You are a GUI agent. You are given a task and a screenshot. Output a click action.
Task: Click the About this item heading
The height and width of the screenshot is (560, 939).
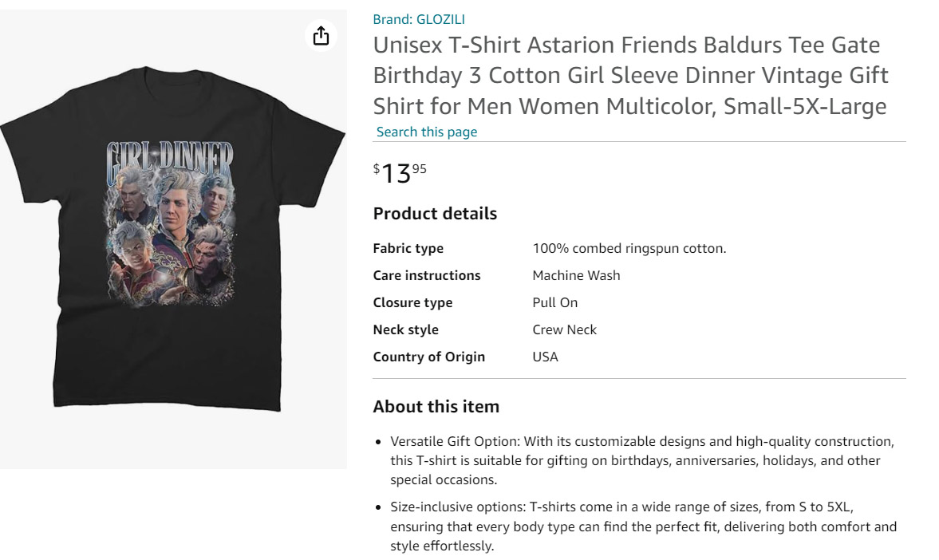click(x=436, y=407)
